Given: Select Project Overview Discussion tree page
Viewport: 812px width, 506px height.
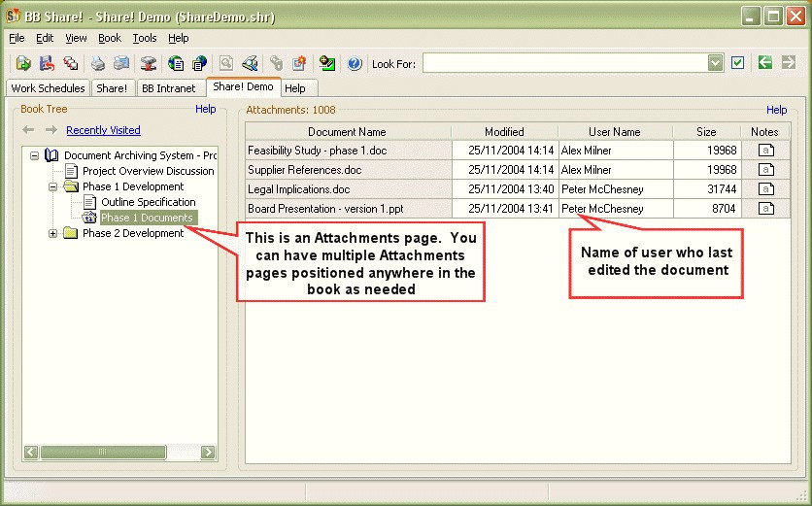Looking at the screenshot, I should click(148, 171).
